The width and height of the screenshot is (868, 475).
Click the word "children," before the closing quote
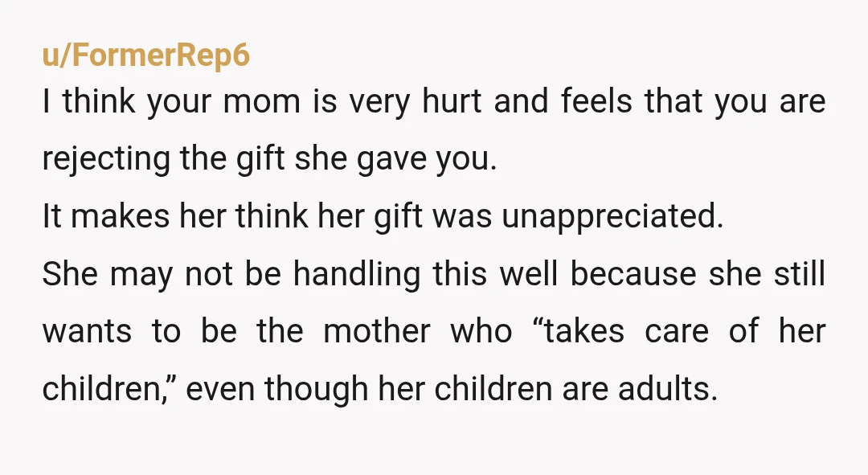(x=103, y=388)
